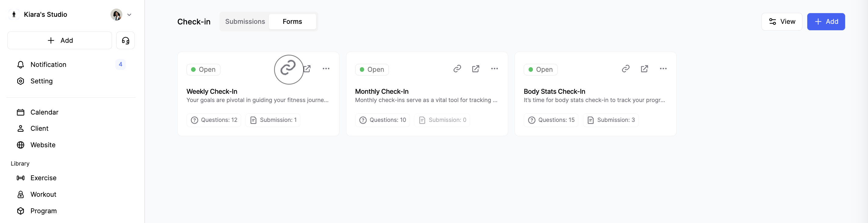Click the user profile avatar
Image resolution: width=868 pixels, height=223 pixels.
tap(116, 15)
